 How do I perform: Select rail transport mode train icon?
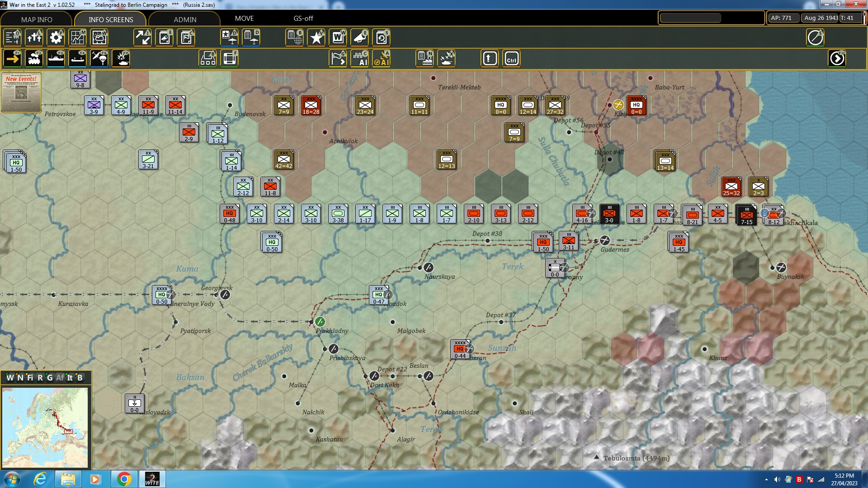34,58
